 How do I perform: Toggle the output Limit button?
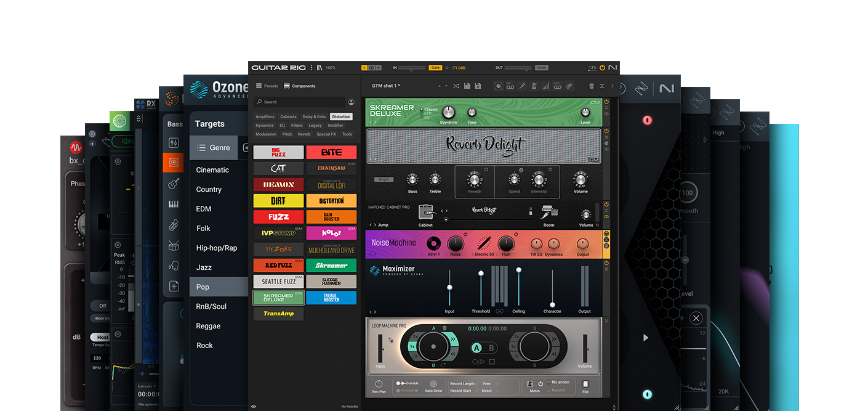pos(542,67)
